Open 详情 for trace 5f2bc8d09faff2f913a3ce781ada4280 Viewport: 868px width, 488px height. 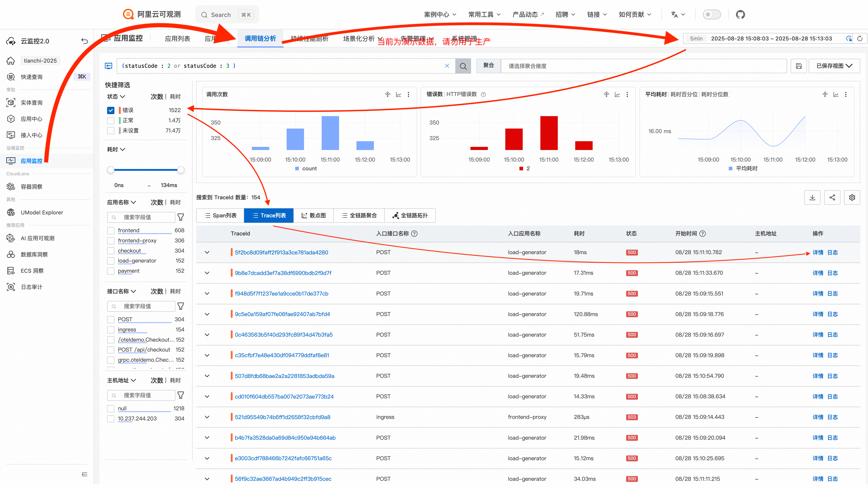coord(818,253)
